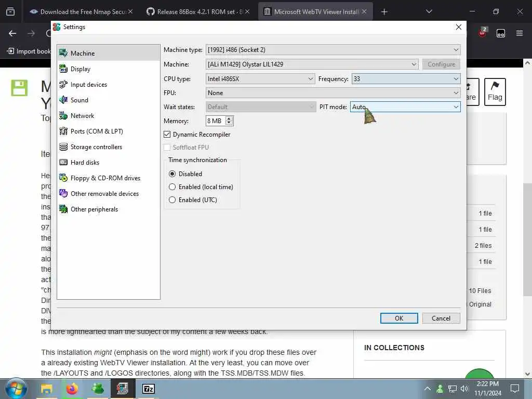Click Import bookmarks in the toolbar

pos(29,51)
